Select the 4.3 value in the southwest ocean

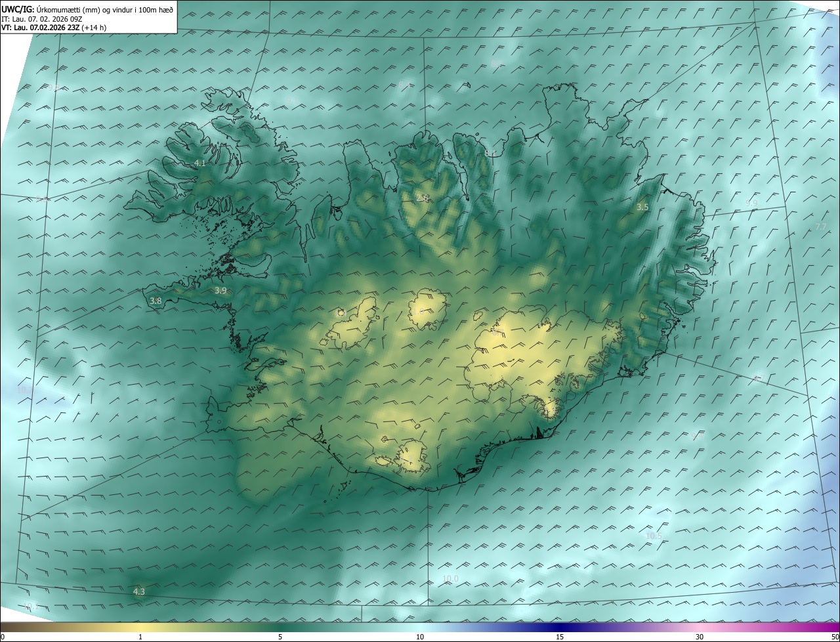(x=138, y=591)
